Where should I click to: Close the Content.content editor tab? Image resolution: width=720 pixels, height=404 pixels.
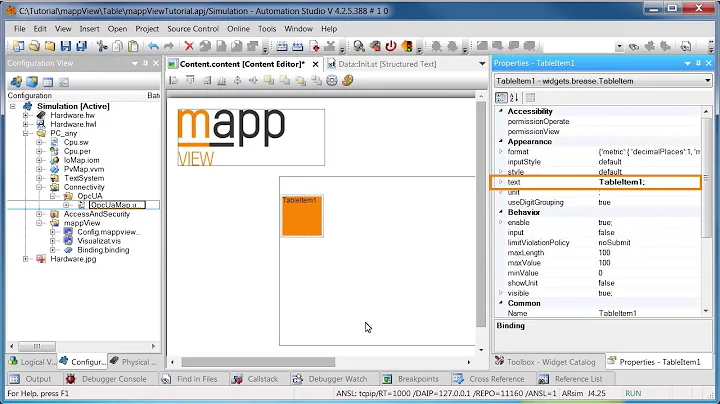point(315,64)
